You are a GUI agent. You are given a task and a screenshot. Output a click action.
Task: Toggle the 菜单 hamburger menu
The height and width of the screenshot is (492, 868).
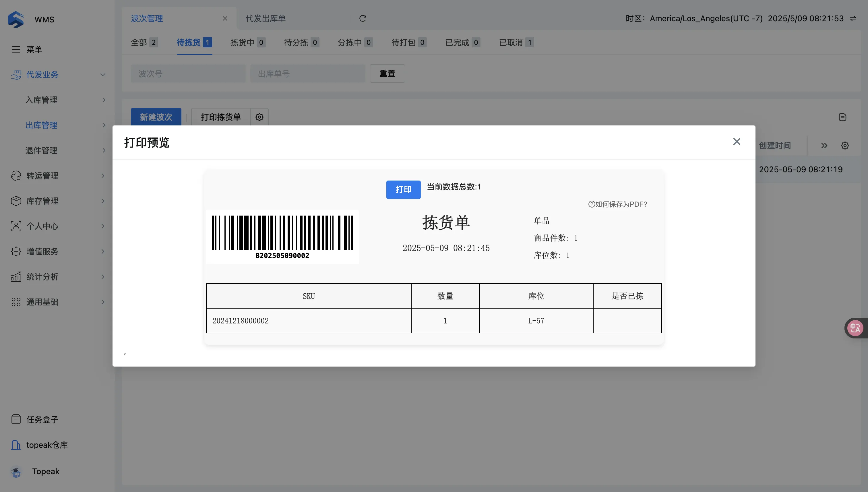[x=16, y=49]
